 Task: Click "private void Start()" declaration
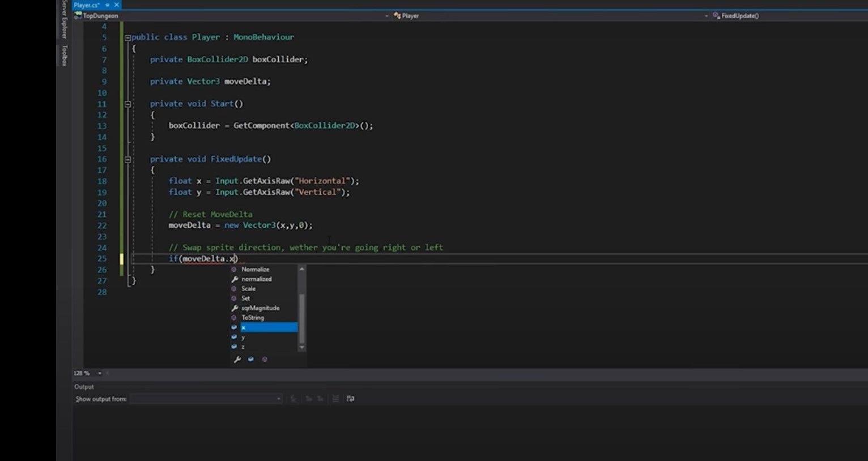197,104
